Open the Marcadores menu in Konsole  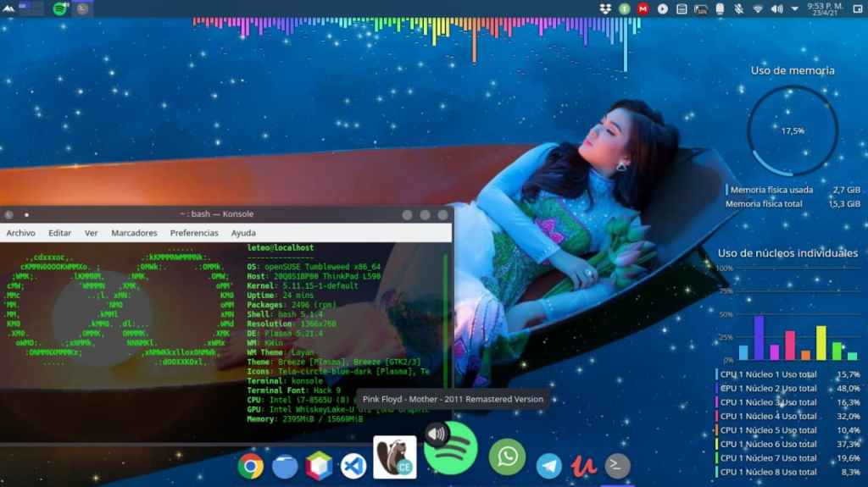[134, 233]
